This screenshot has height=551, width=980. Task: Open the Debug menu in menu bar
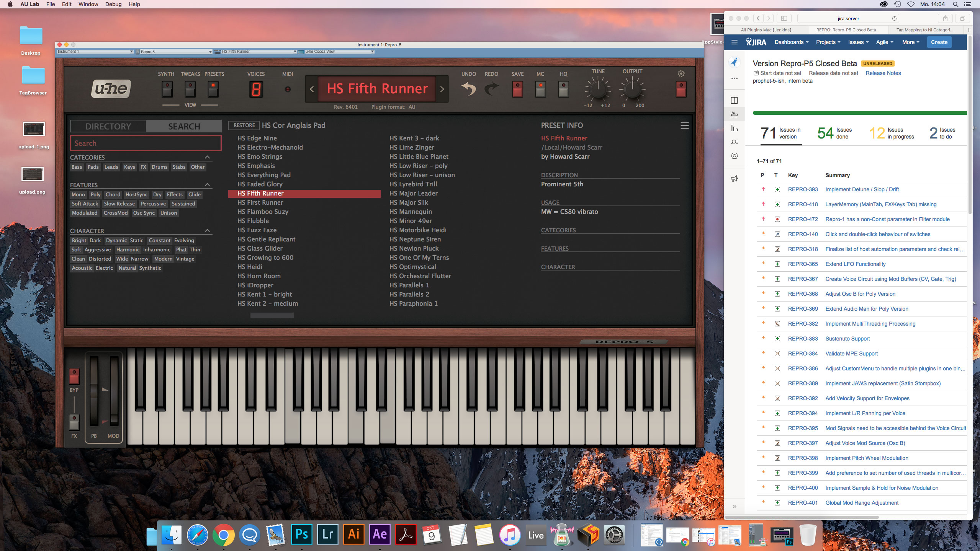coord(113,4)
